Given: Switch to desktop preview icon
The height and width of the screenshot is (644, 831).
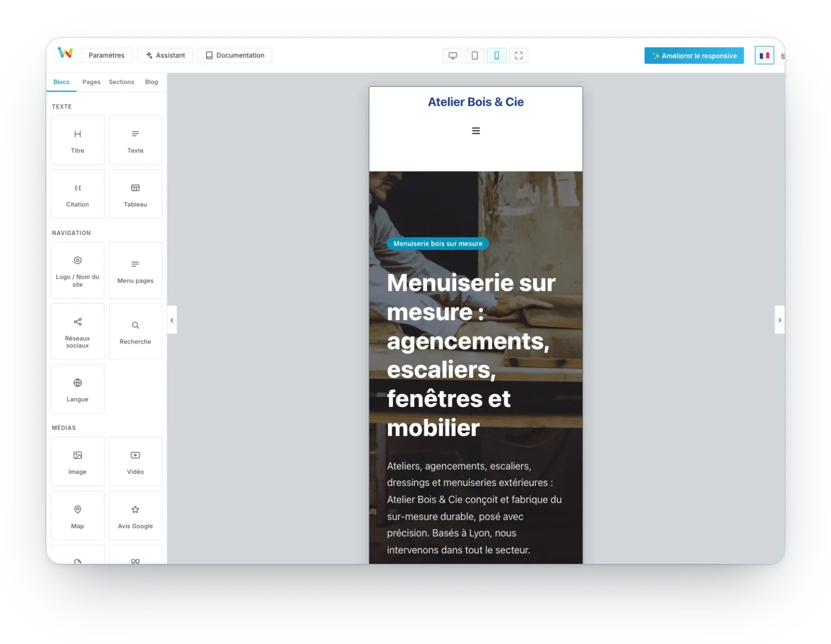Looking at the screenshot, I should [x=452, y=55].
